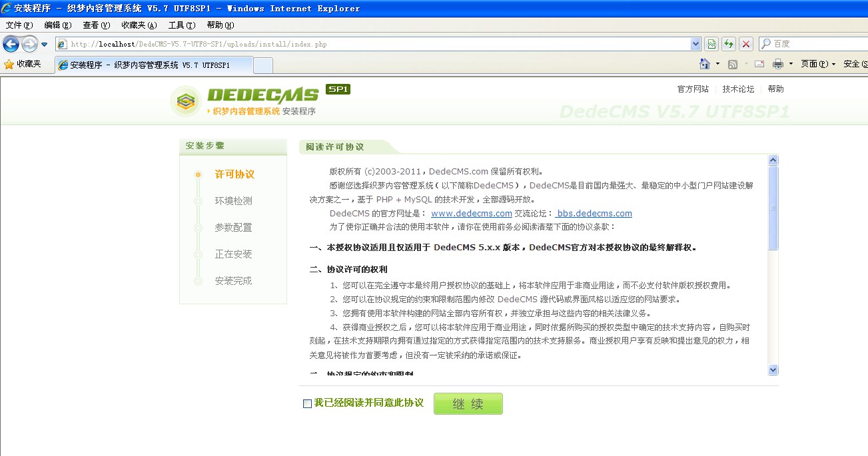Click the license agreement scrollbar thumb
Screen dimensions: 868x456
tap(773, 208)
